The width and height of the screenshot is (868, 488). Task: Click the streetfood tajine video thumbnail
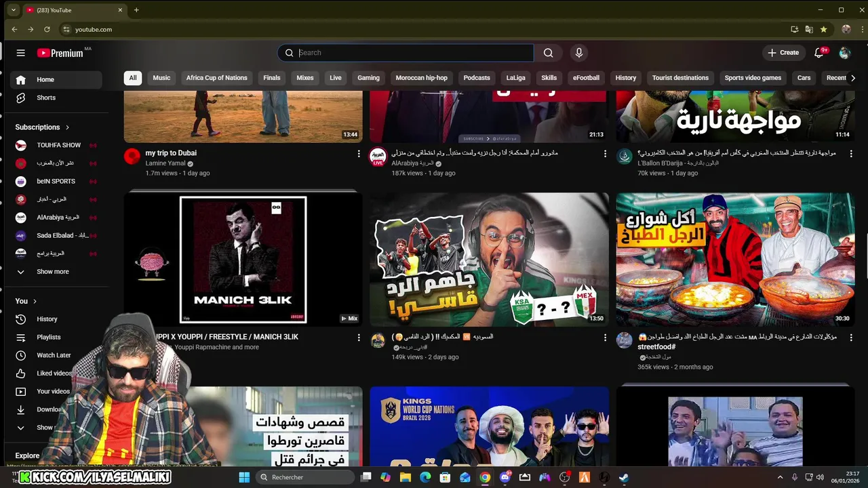pyautogui.click(x=735, y=260)
